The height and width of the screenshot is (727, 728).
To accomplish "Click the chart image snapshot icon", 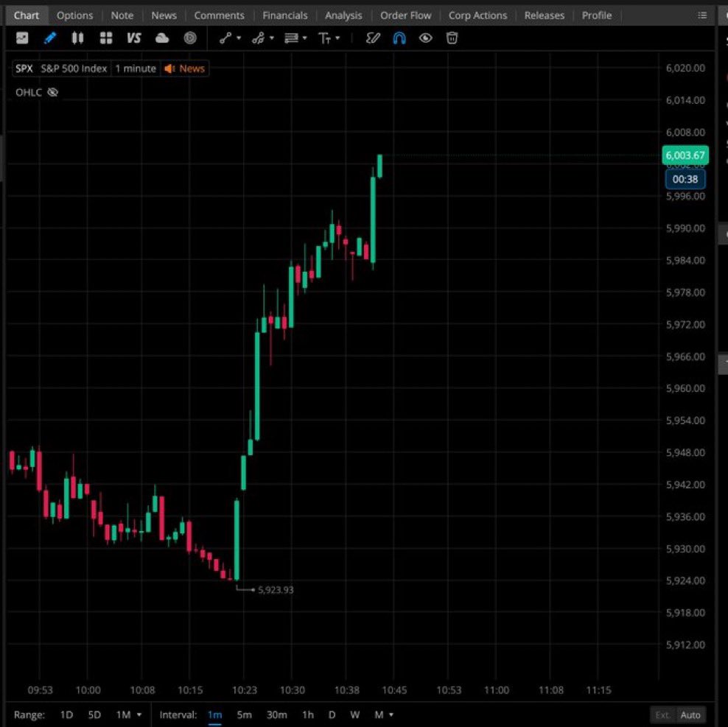I will (22, 38).
